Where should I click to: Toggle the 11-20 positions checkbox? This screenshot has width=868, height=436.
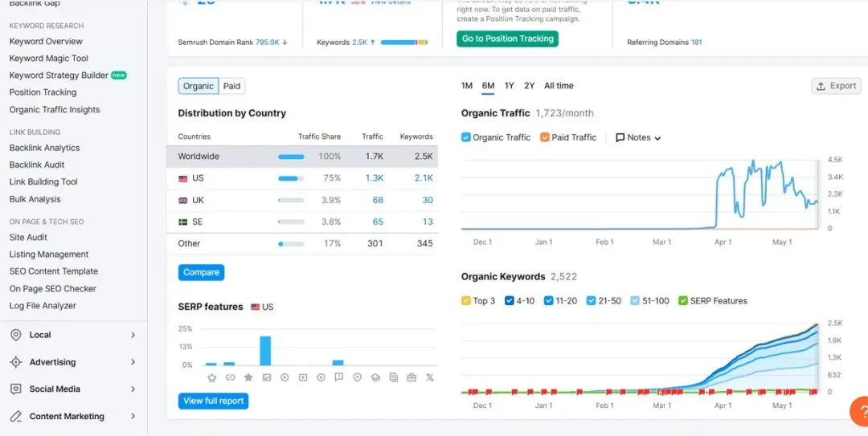click(549, 301)
